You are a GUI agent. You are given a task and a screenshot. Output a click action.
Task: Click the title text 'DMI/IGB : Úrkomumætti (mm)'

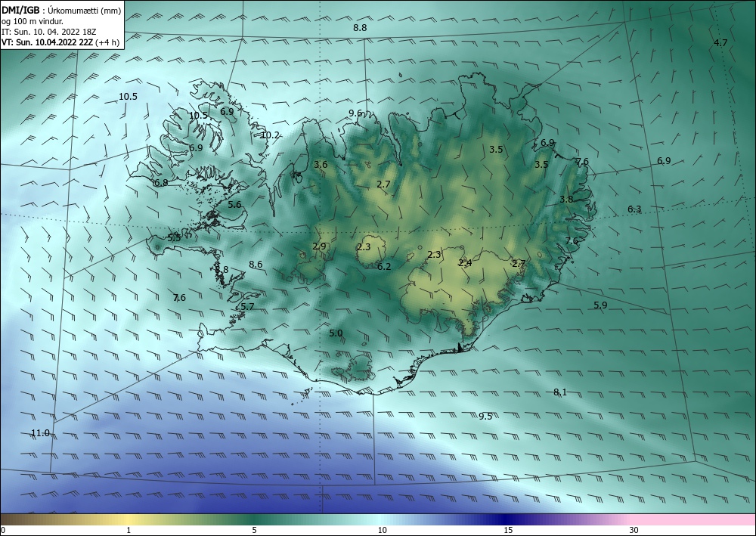[61, 11]
